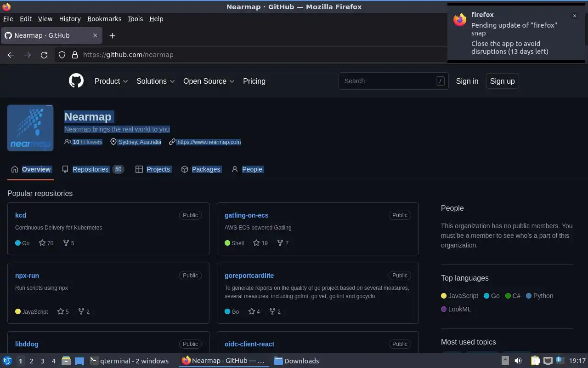Open the Tools menu
The image size is (588, 368).
135,19
